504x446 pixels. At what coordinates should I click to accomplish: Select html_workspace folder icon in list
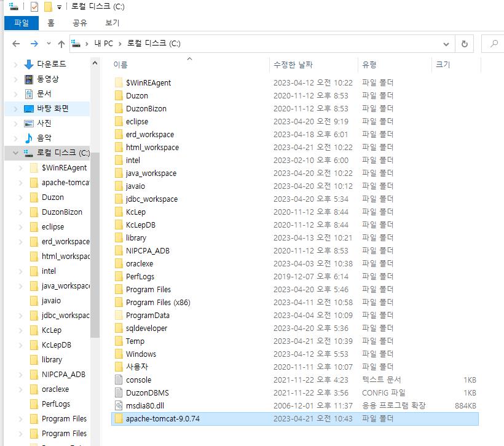click(x=119, y=147)
